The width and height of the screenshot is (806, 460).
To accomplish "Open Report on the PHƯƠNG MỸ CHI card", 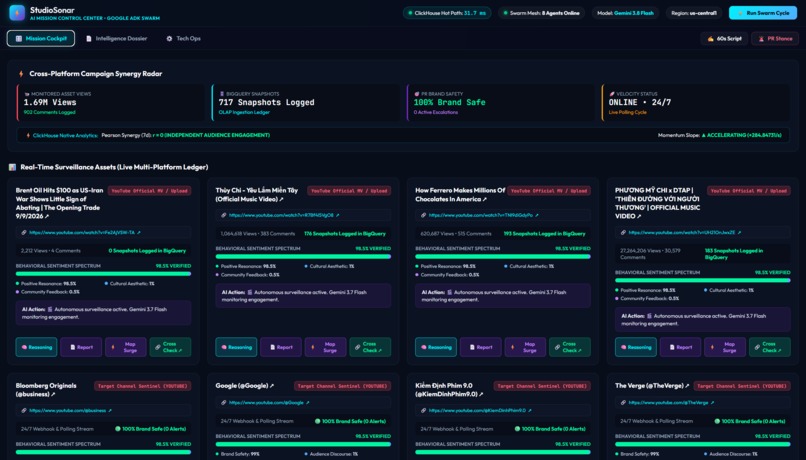I will pyautogui.click(x=681, y=347).
